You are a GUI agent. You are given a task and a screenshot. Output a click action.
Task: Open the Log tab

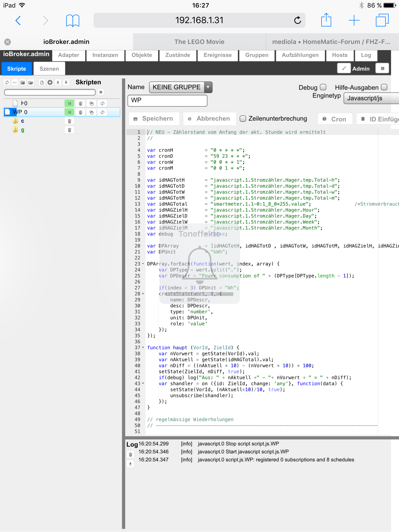tap(366, 55)
